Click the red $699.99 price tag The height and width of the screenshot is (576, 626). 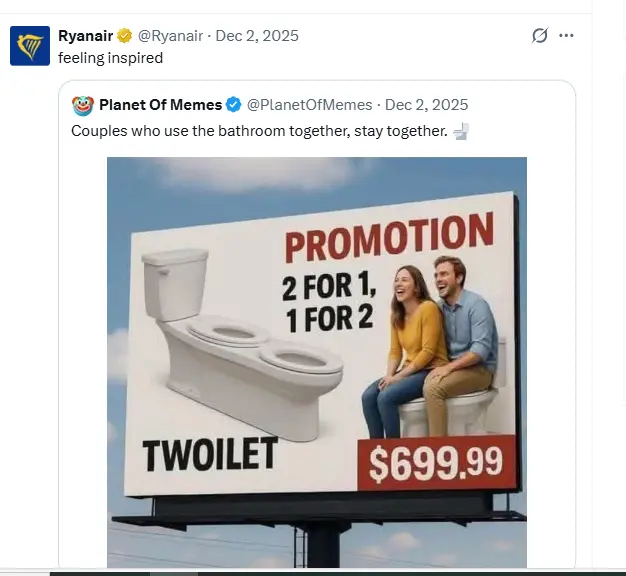point(435,463)
